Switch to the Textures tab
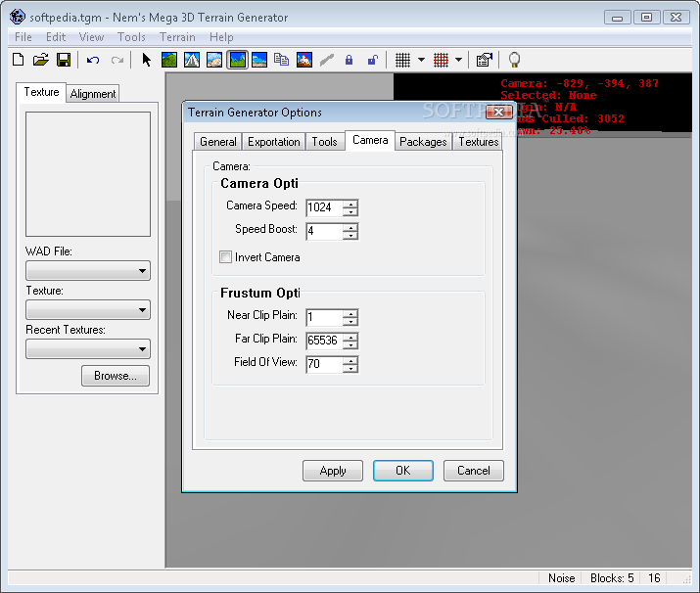The height and width of the screenshot is (593, 700). pos(479,142)
